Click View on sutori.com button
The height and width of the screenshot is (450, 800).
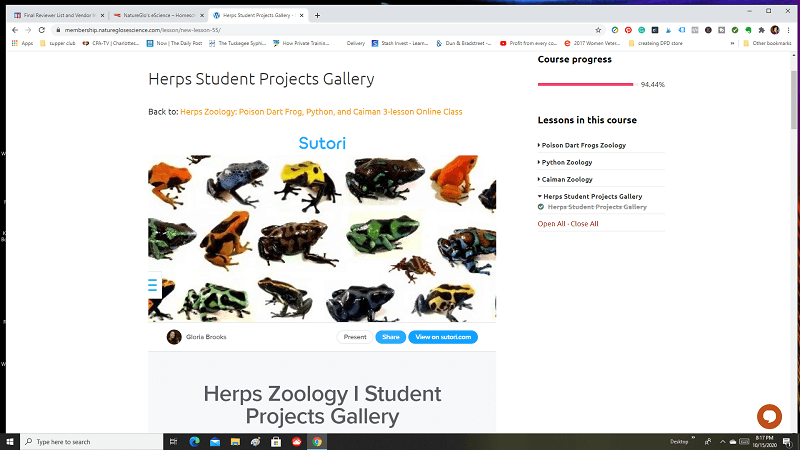click(443, 337)
